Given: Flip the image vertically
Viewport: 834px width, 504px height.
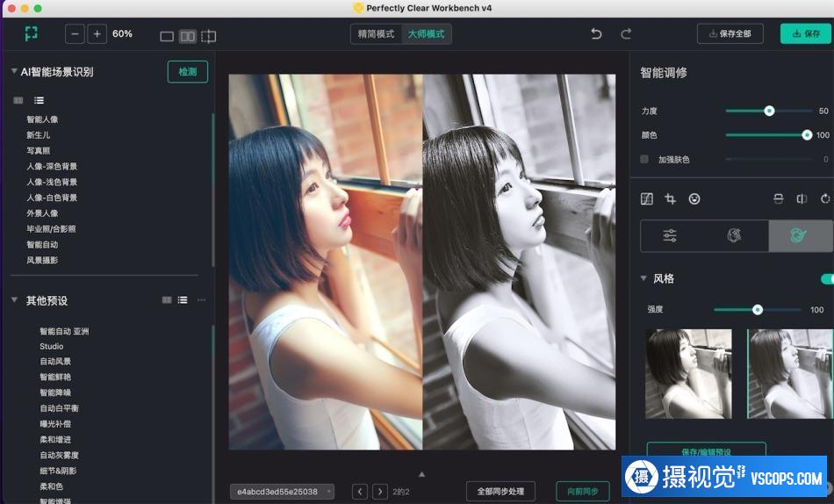Looking at the screenshot, I should coord(778,199).
